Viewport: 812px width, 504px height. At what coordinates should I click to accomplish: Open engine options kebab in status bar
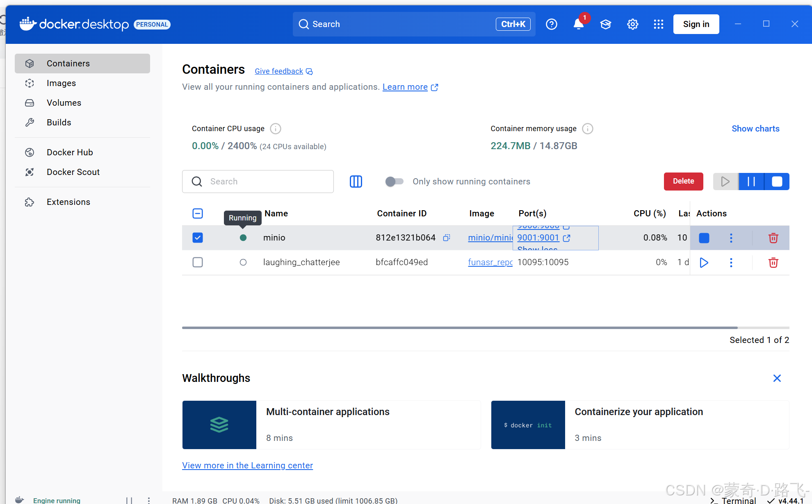(149, 500)
